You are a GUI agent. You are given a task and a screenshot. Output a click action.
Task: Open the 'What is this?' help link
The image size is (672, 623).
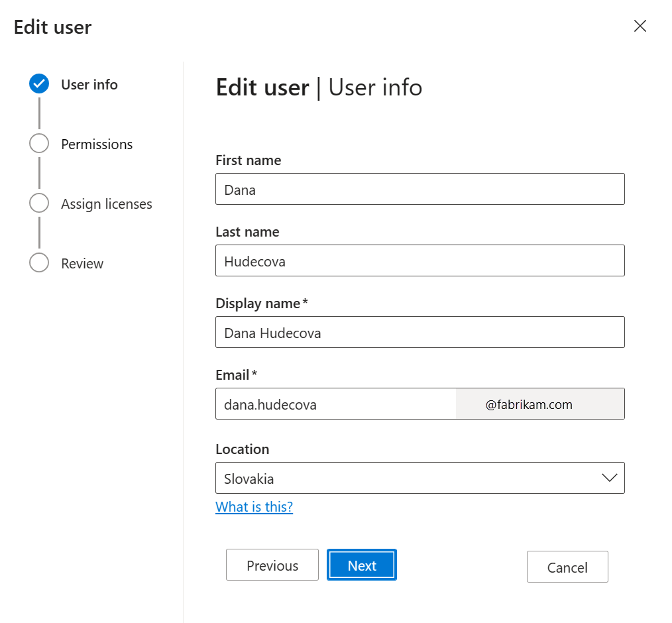click(254, 506)
